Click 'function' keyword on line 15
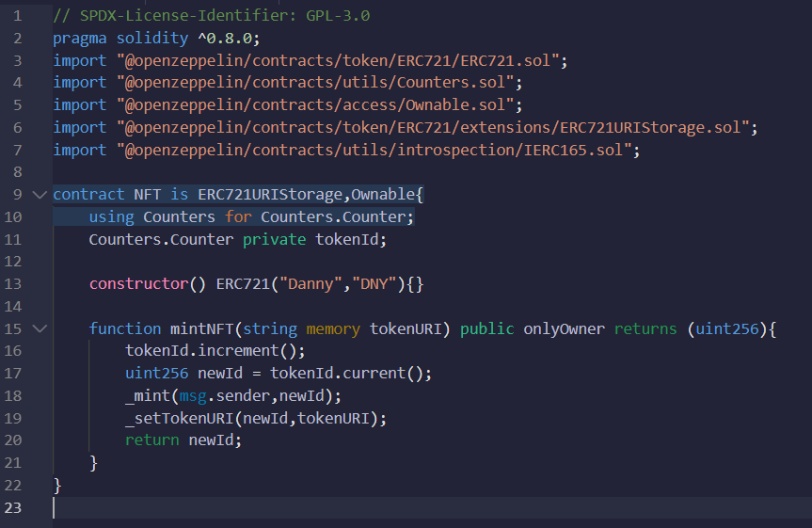Screen dimensions: 812x528 coord(125,328)
